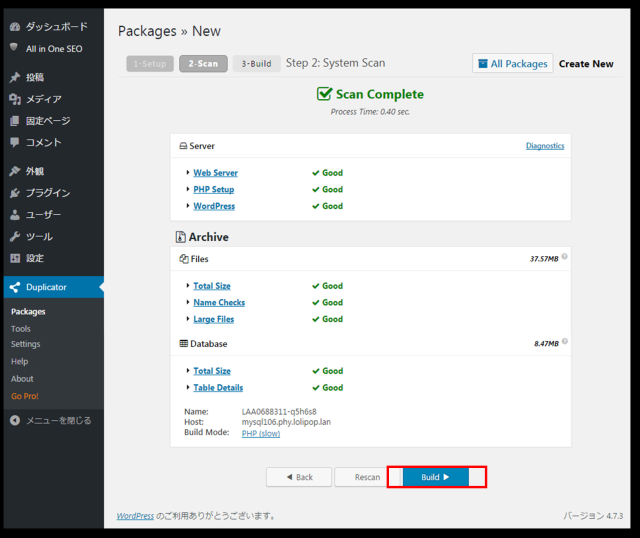
Task: Expand the Large Files row arrow
Action: pyautogui.click(x=188, y=318)
